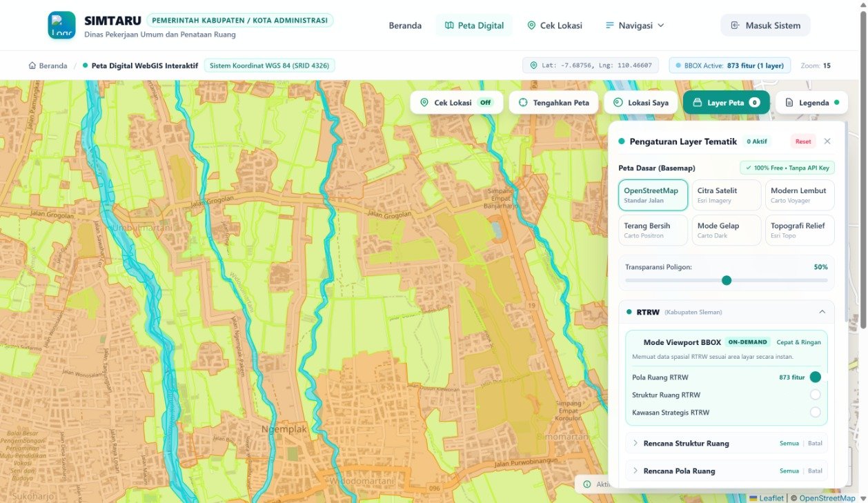
Task: Open the Navigasi dropdown menu
Action: (x=635, y=26)
